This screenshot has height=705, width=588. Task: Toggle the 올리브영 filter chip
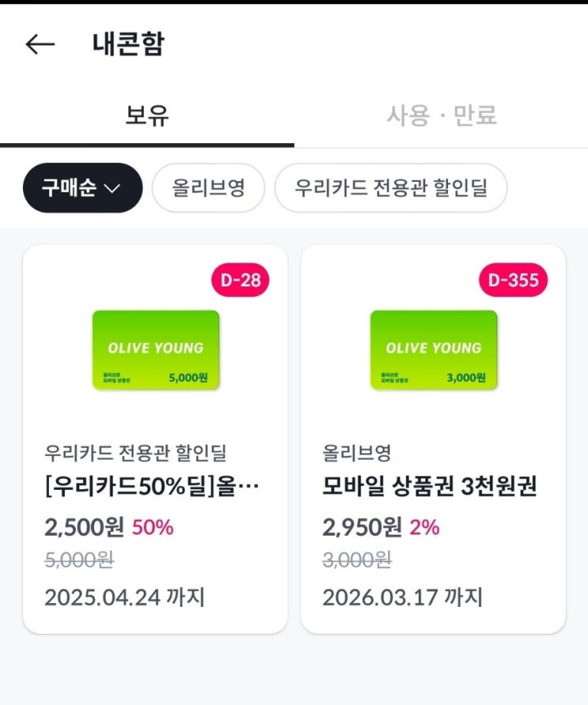[208, 188]
